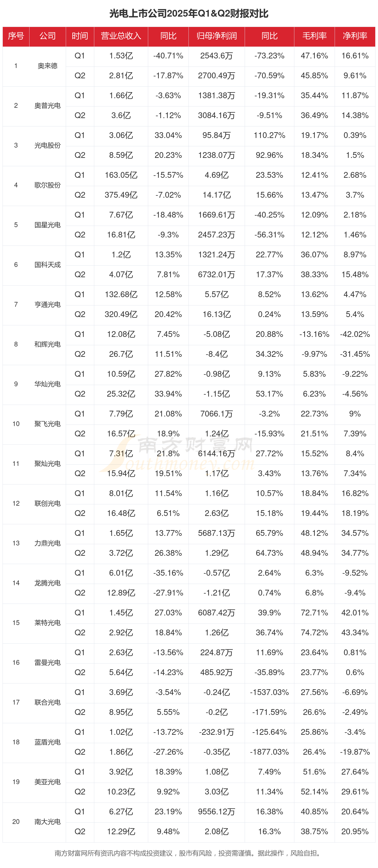Select the 74.72% gross margin cell
The width and height of the screenshot is (378, 868).
[x=314, y=633]
